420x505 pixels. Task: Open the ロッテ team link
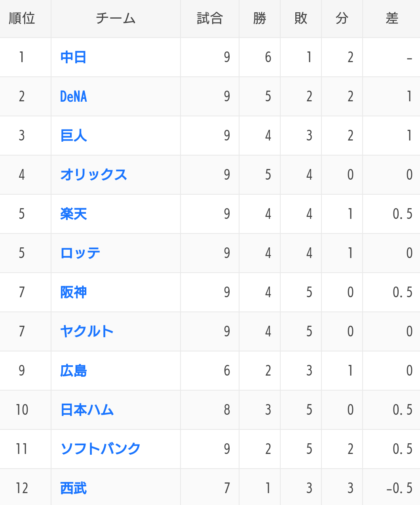pos(80,253)
